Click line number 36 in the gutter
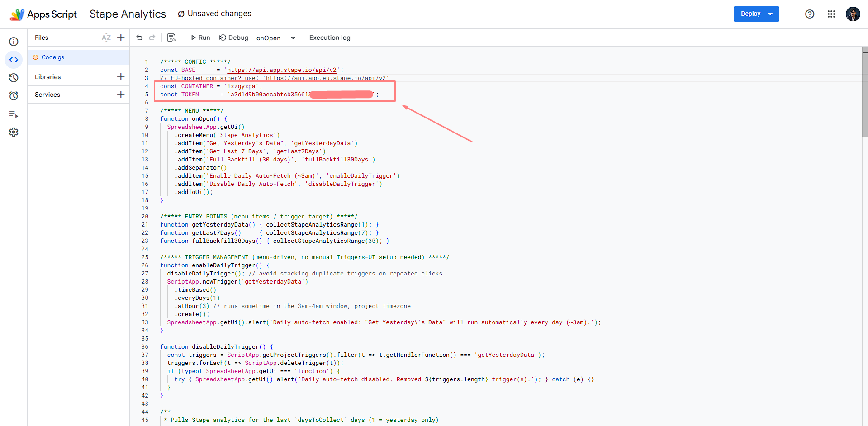The height and width of the screenshot is (426, 868). click(145, 347)
